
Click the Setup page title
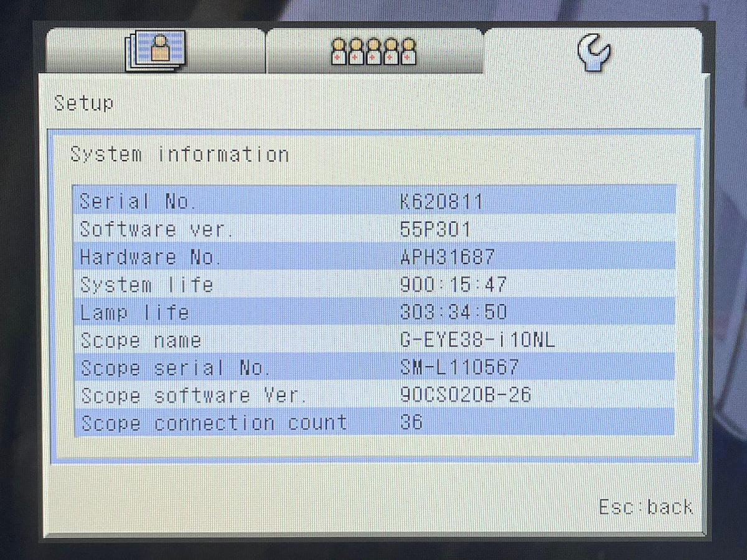[x=84, y=103]
